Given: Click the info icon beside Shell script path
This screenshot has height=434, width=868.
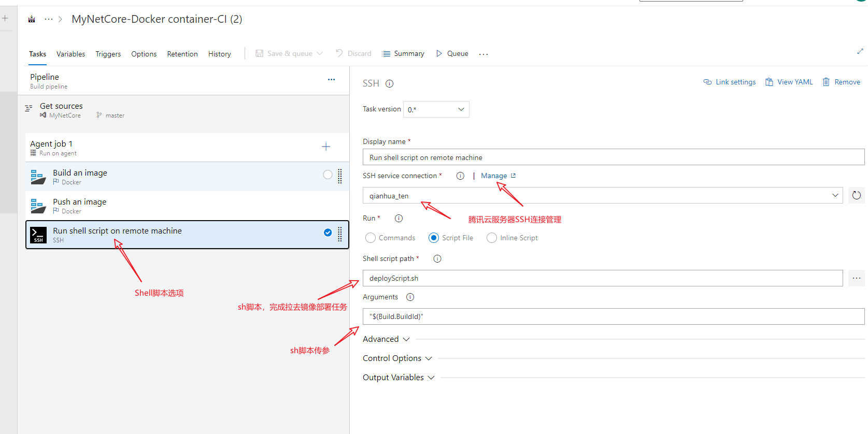Looking at the screenshot, I should click(x=437, y=259).
